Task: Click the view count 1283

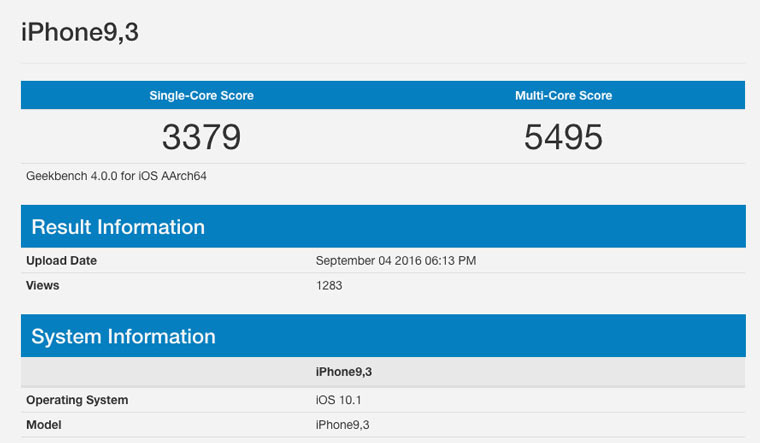Action: (330, 286)
